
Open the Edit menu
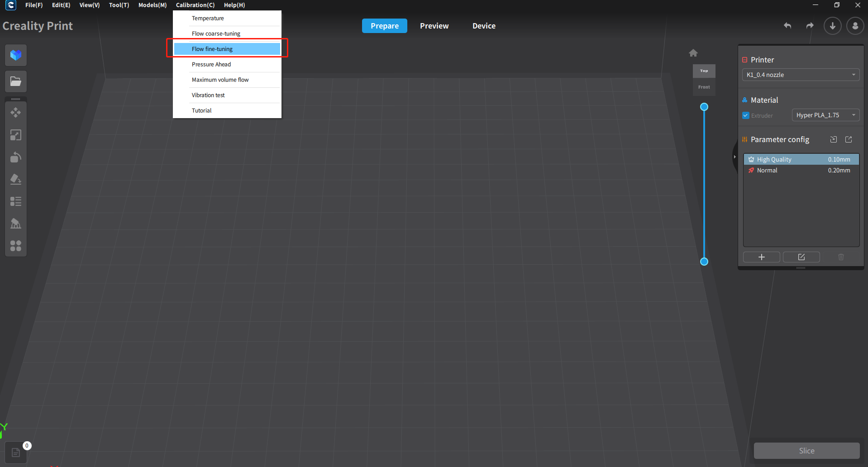click(61, 5)
